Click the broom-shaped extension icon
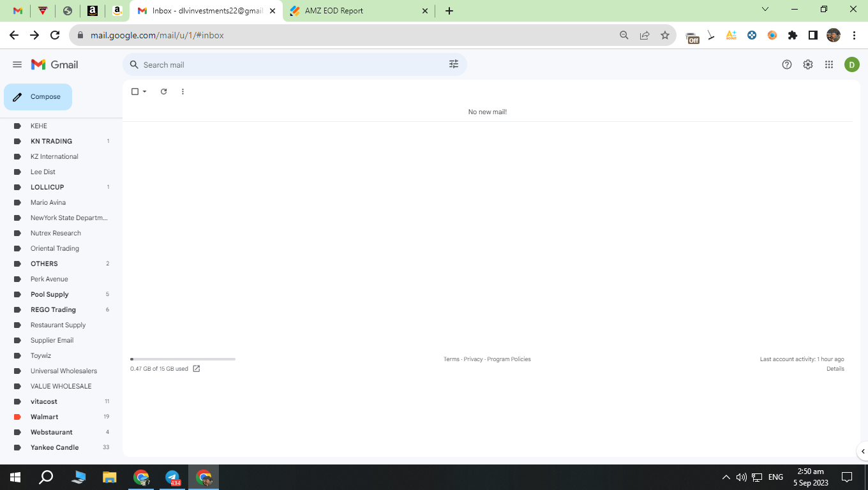This screenshot has width=868, height=490. 711,35
